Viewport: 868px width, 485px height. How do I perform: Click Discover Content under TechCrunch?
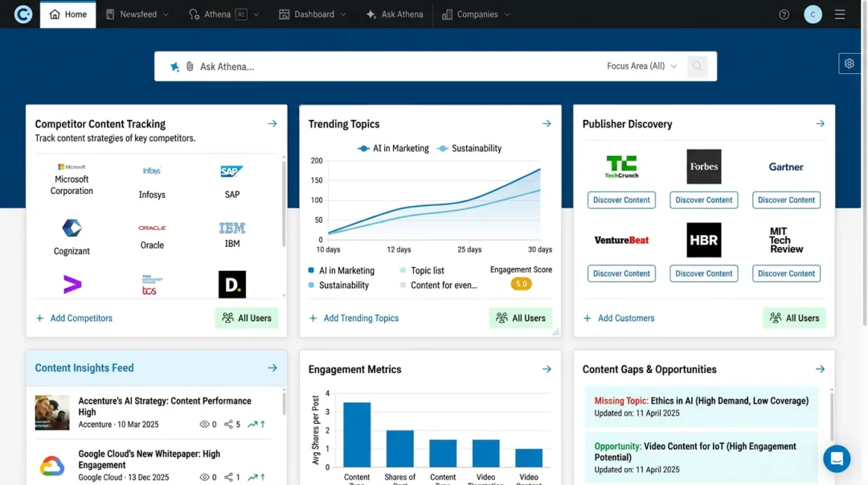click(x=621, y=200)
